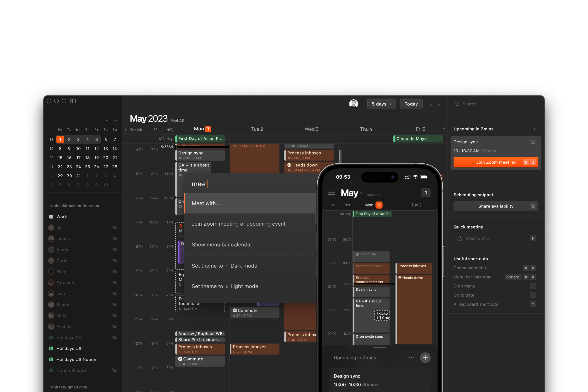Click Join Zoom meeting button

[x=495, y=162]
